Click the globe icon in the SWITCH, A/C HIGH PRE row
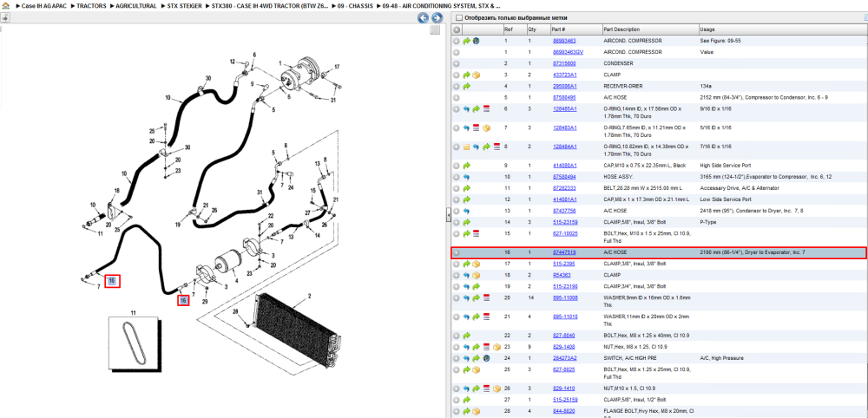Viewport: 868px width, 418px height. click(x=485, y=358)
